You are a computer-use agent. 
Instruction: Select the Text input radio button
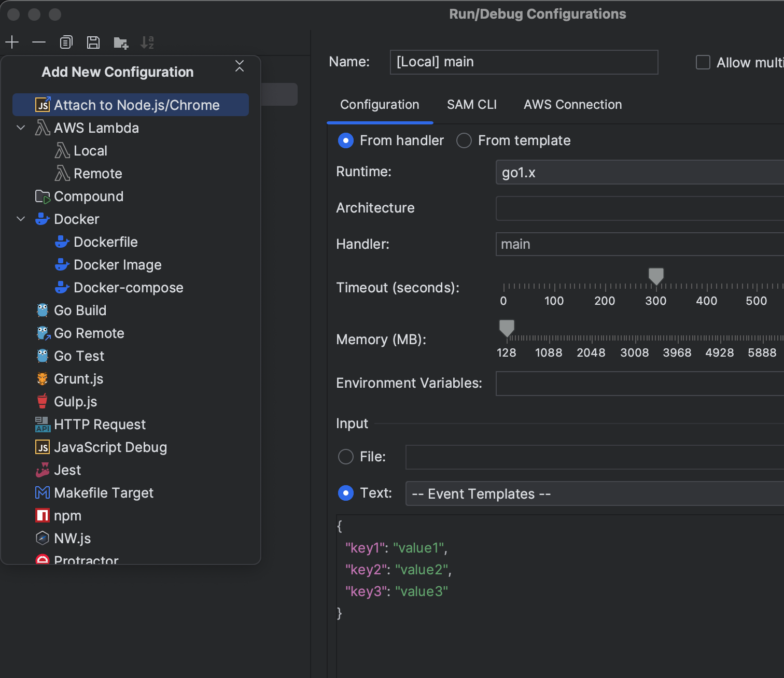346,493
